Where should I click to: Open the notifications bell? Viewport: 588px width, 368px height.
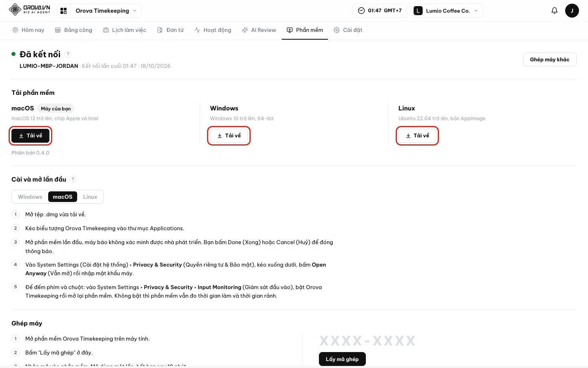[554, 11]
